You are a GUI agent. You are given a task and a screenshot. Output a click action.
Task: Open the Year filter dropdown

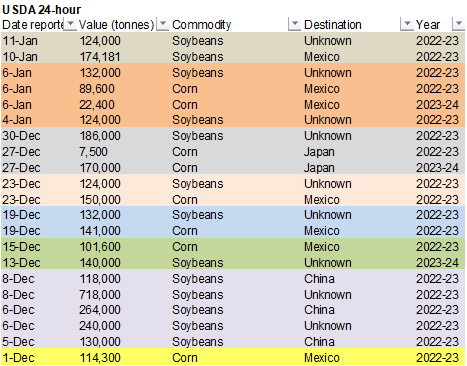click(x=459, y=24)
